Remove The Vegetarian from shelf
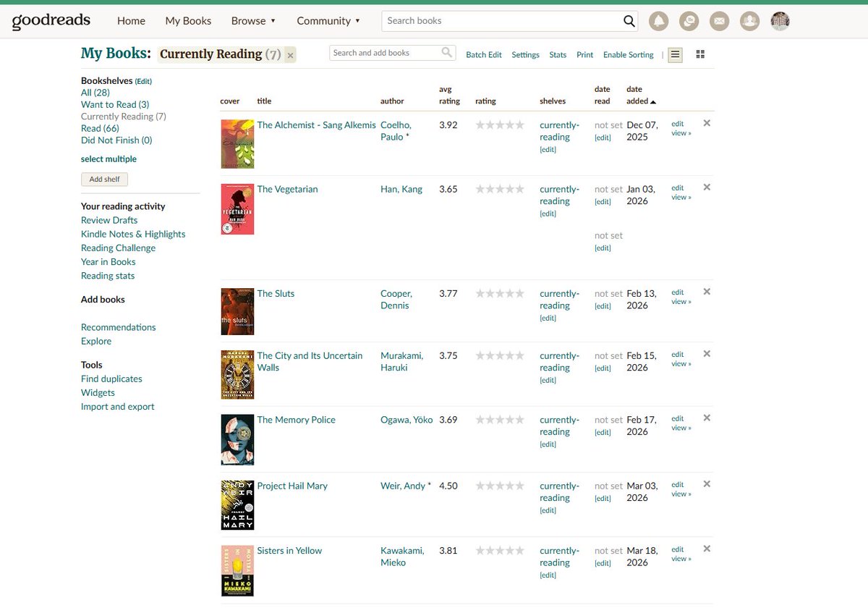This screenshot has height=608, width=868. pos(707,187)
